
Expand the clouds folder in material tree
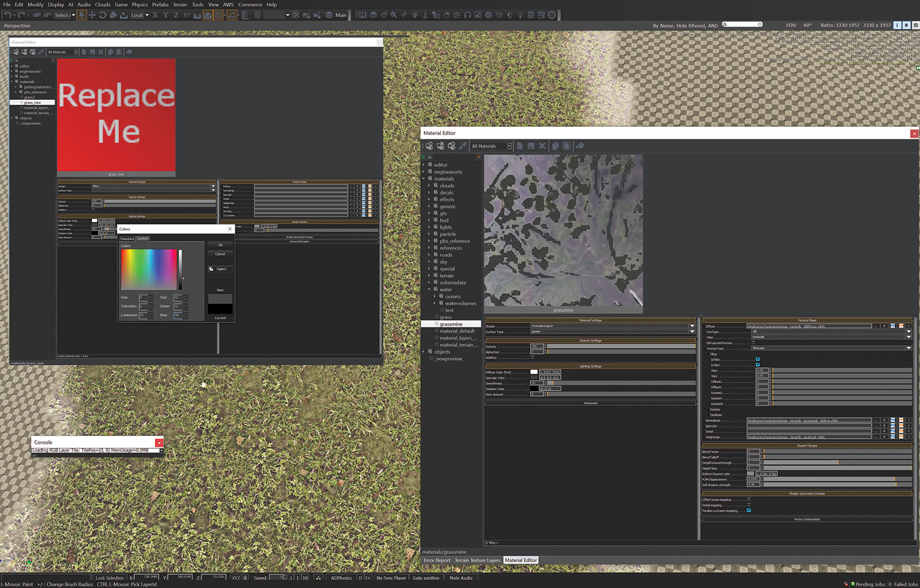coord(429,185)
